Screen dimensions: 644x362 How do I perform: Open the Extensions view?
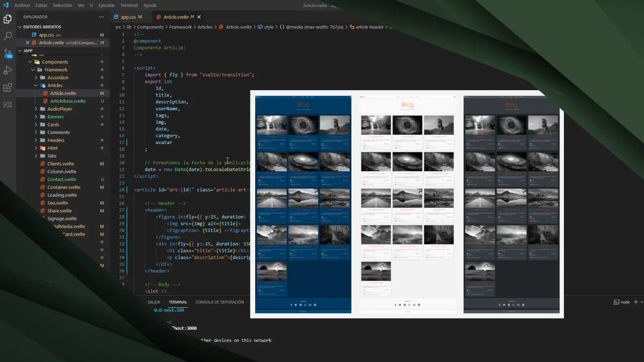click(8, 87)
